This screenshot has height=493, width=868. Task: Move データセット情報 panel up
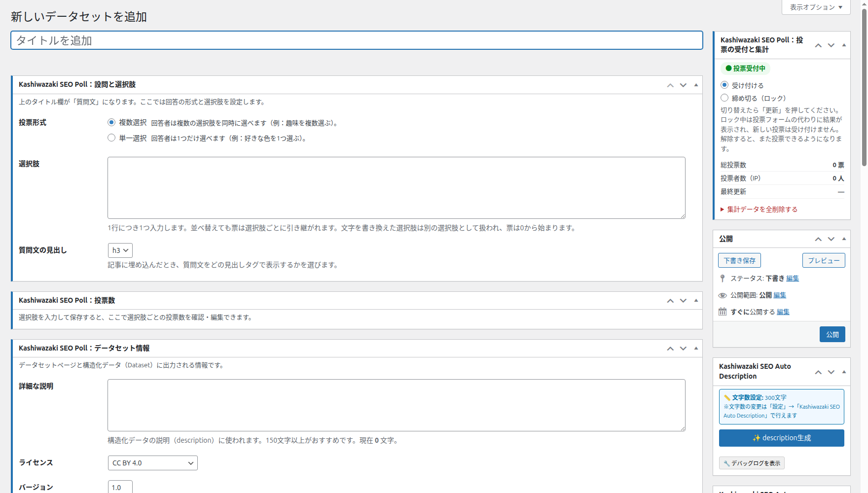670,348
